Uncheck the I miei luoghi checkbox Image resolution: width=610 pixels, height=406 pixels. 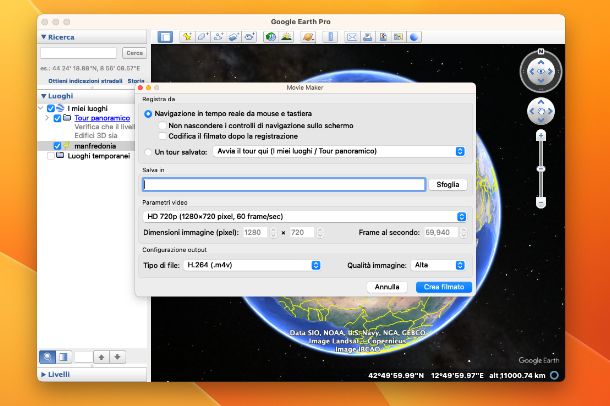(51, 108)
